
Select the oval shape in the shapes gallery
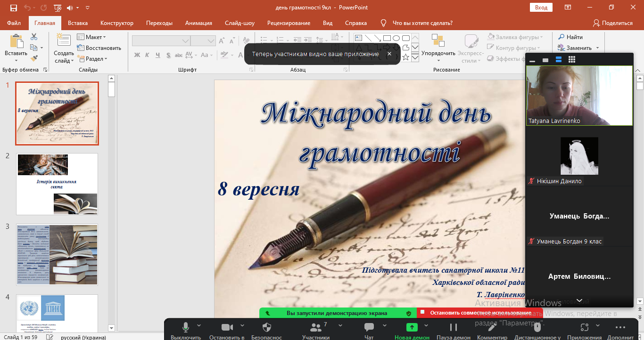[396, 38]
